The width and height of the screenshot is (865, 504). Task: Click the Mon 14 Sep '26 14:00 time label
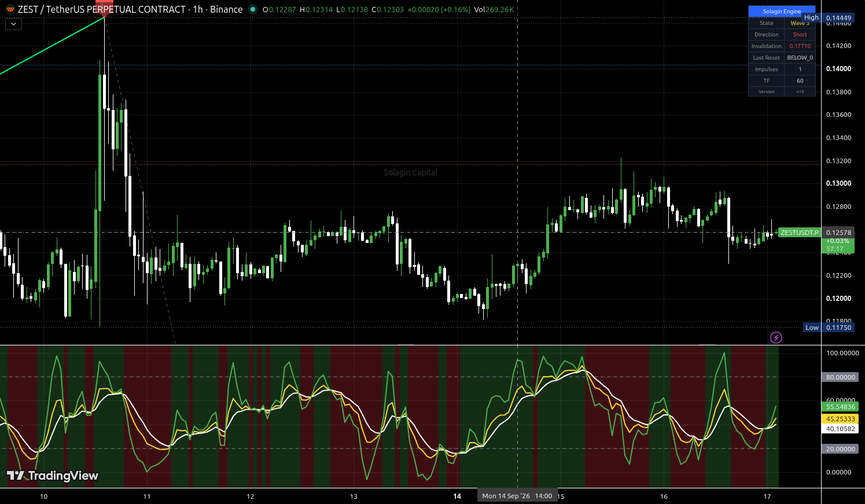coord(517,496)
